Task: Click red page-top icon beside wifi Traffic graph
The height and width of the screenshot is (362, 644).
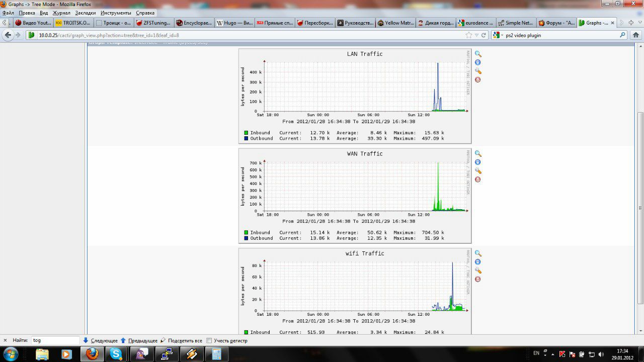Action: (x=478, y=279)
